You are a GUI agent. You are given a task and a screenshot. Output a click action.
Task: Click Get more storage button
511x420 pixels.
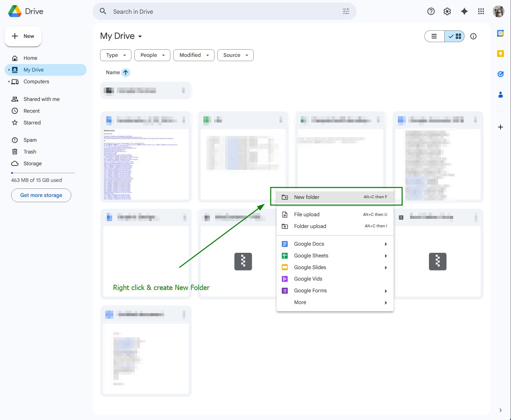tap(41, 195)
